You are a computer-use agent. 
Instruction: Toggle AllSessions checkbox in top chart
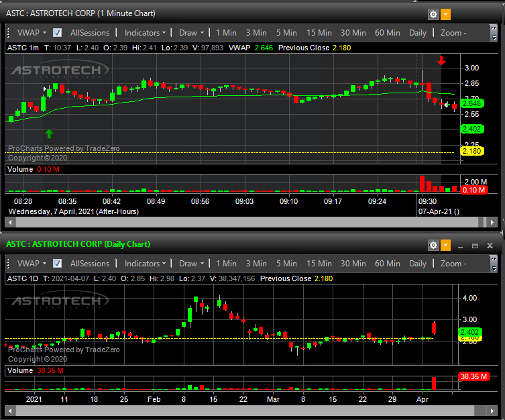(57, 33)
